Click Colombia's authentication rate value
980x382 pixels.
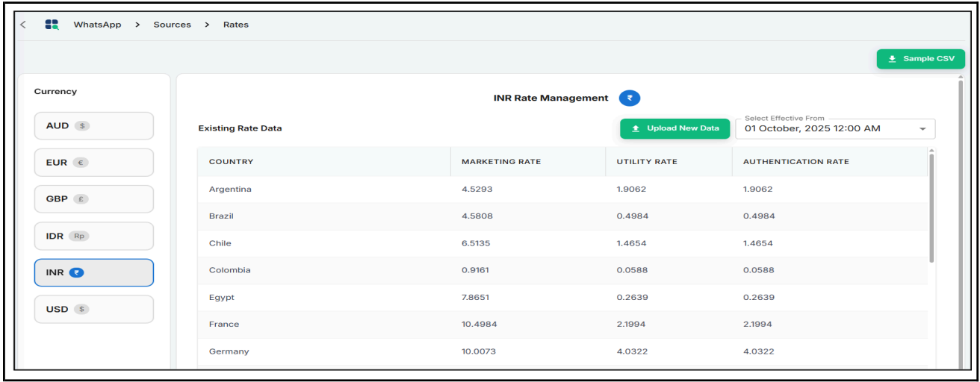759,270
